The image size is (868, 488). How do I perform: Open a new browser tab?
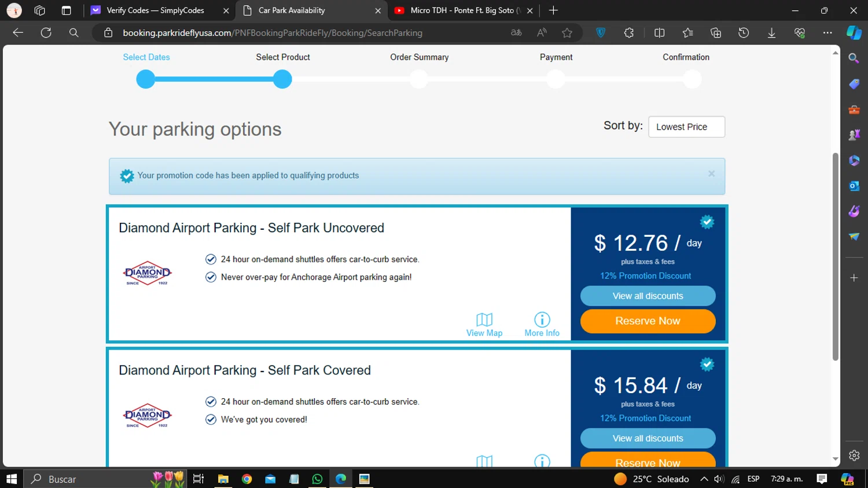coord(553,10)
